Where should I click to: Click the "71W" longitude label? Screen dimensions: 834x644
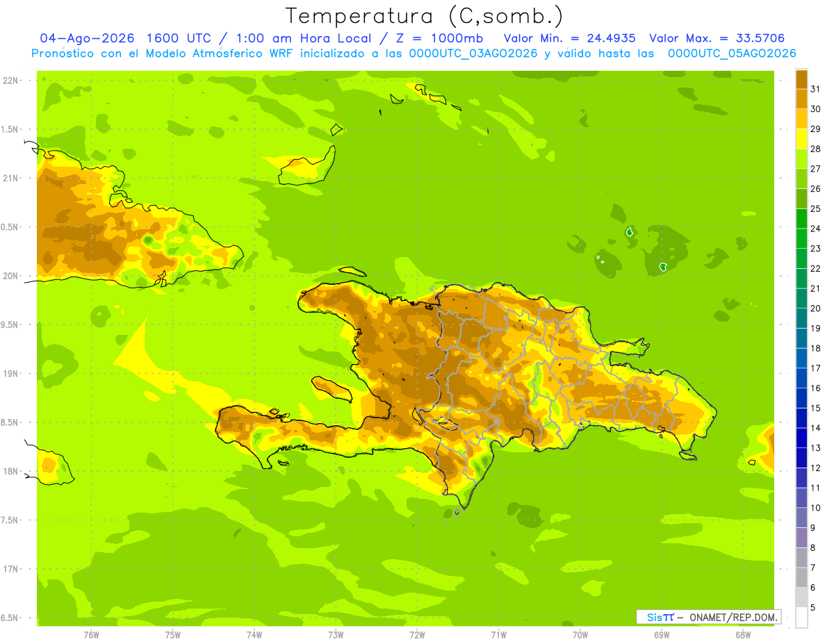pos(498,634)
